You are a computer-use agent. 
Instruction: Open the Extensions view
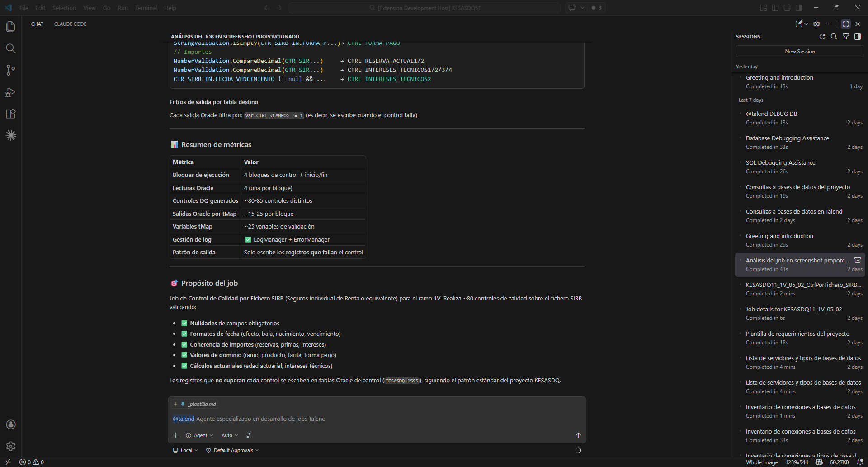click(11, 114)
